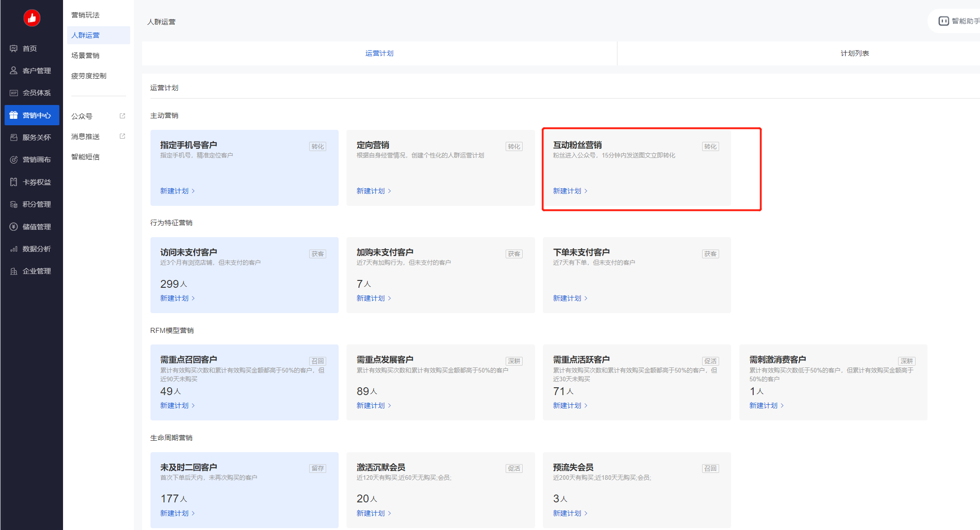
Task: Click the 召回 tag on 需重点召回客户
Action: (x=317, y=361)
